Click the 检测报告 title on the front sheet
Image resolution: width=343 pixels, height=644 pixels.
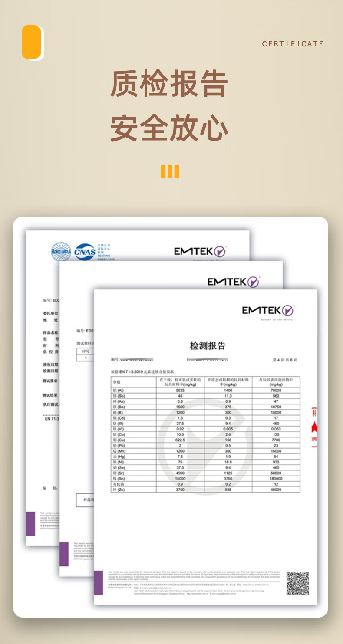pyautogui.click(x=208, y=346)
